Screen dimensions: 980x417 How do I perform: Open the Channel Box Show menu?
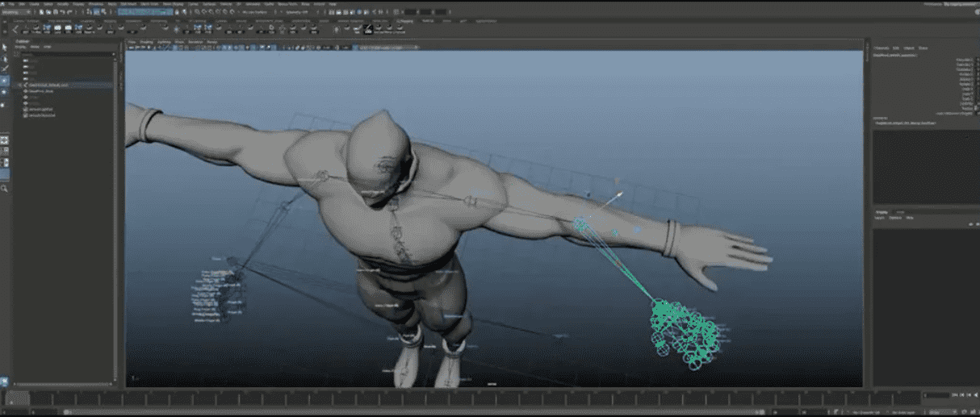click(923, 48)
